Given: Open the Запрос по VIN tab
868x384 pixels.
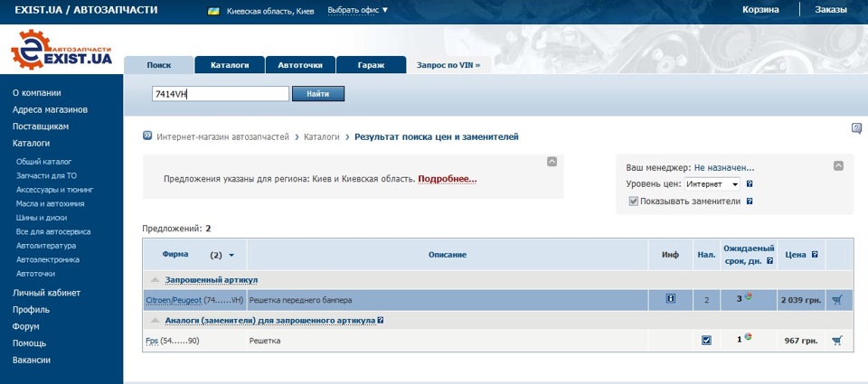Looking at the screenshot, I should coord(448,65).
